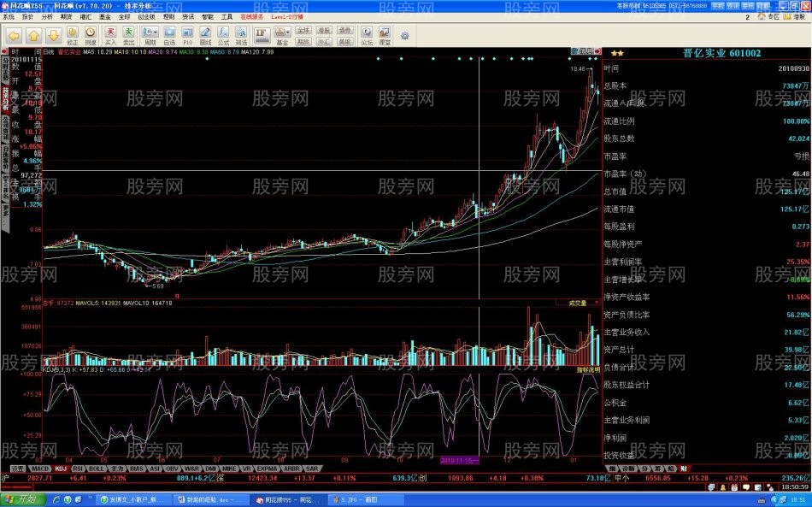Click the 指标说明 indicator description link
This screenshot has height=507, width=812.
(x=588, y=369)
